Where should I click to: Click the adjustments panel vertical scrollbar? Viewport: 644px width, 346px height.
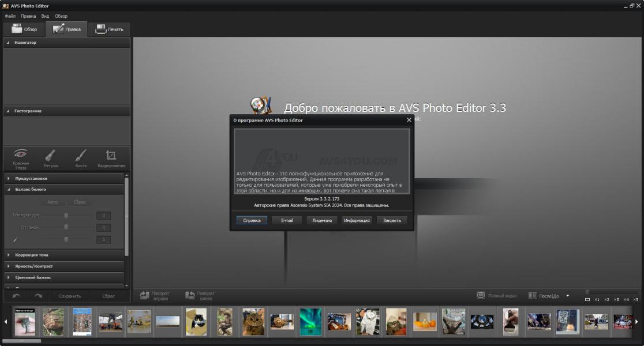pos(126,216)
